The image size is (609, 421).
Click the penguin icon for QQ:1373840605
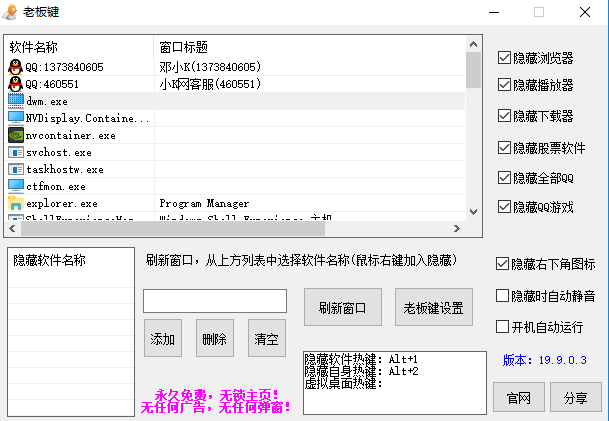16,67
